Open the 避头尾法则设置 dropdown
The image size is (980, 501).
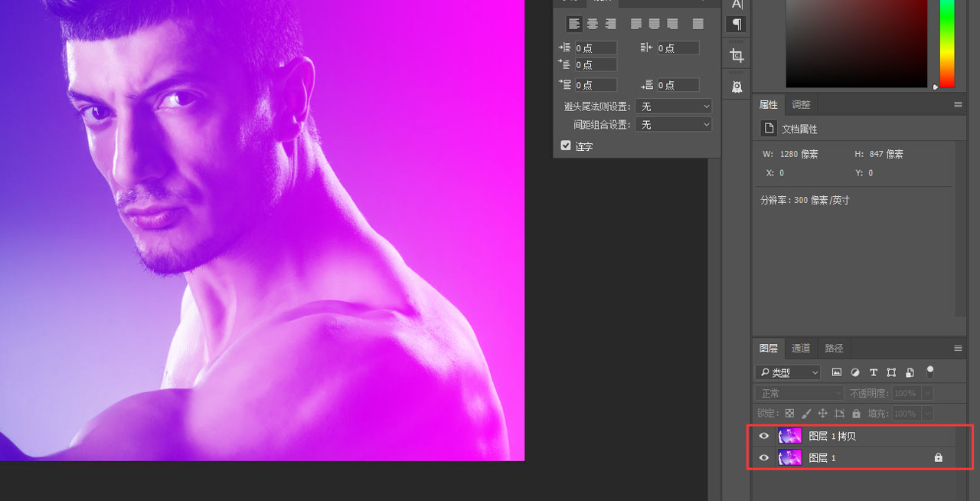pyautogui.click(x=674, y=106)
